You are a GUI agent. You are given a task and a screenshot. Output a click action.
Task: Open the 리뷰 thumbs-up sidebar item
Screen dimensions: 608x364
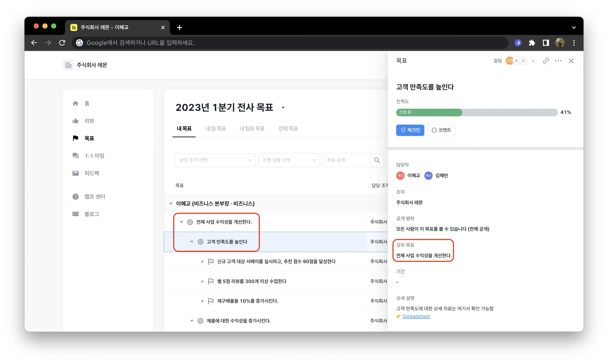(83, 121)
